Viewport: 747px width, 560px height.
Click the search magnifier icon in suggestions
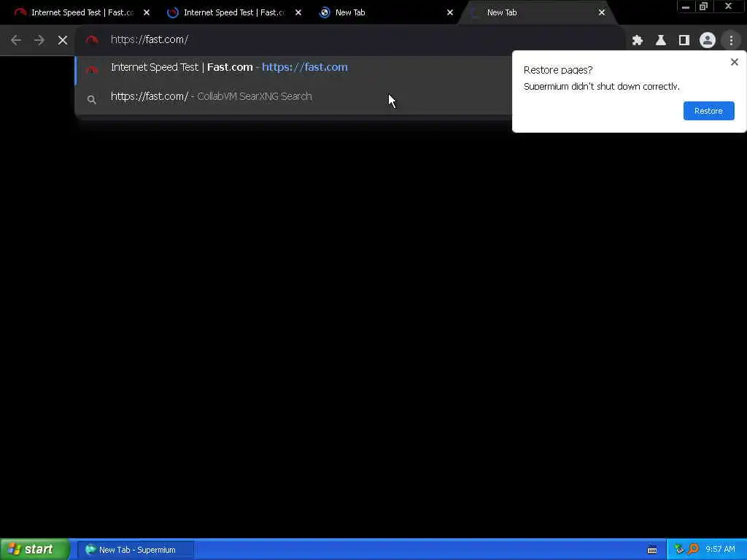click(x=91, y=99)
